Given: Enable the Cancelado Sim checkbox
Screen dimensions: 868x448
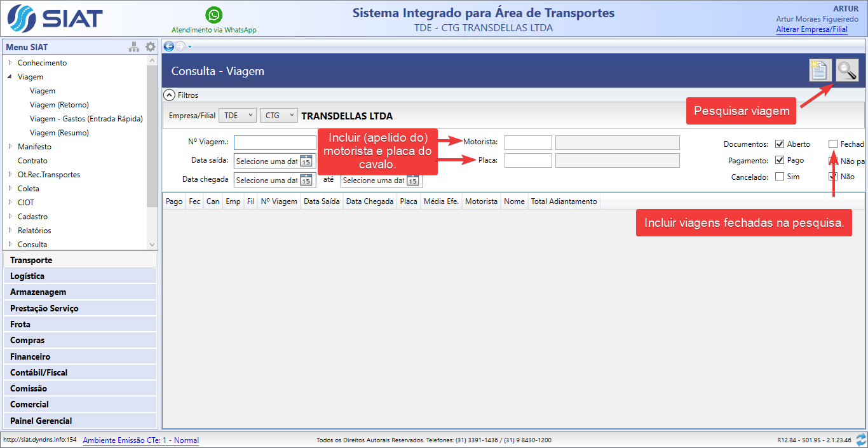Looking at the screenshot, I should [x=780, y=177].
